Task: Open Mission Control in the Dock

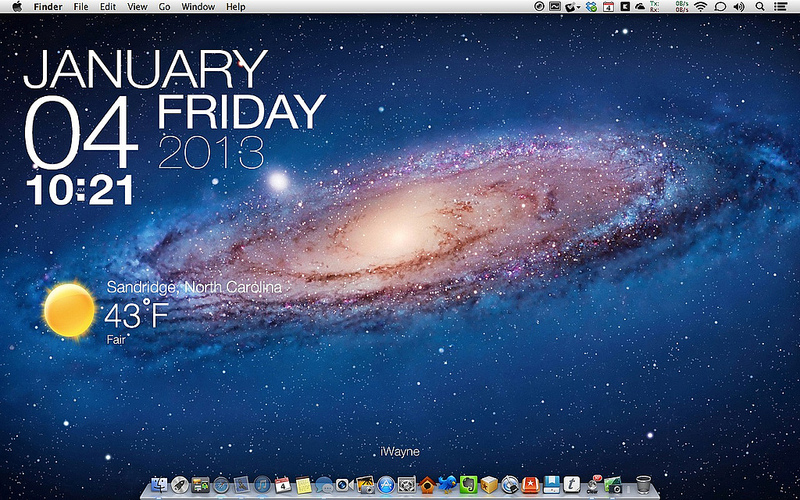Action: coord(200,485)
